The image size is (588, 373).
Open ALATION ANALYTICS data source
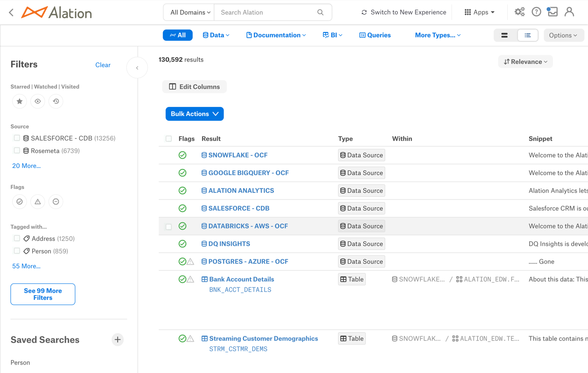[241, 190]
